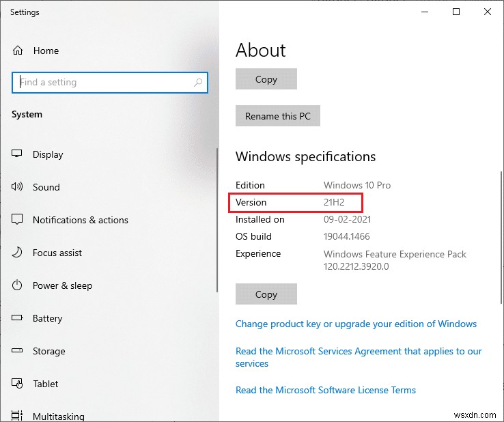Screen dimensions: 504x422
Task: Open the Home icon in Settings sidebar
Action: pyautogui.click(x=18, y=51)
